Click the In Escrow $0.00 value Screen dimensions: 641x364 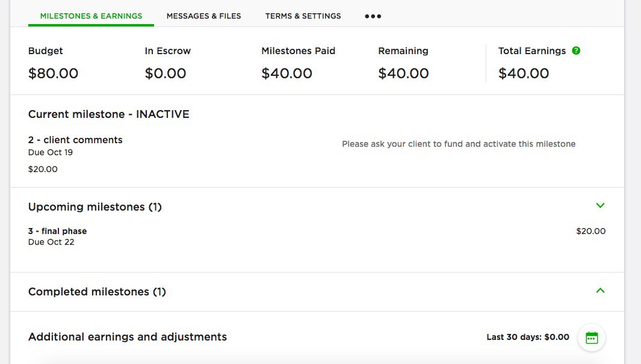[x=166, y=73]
